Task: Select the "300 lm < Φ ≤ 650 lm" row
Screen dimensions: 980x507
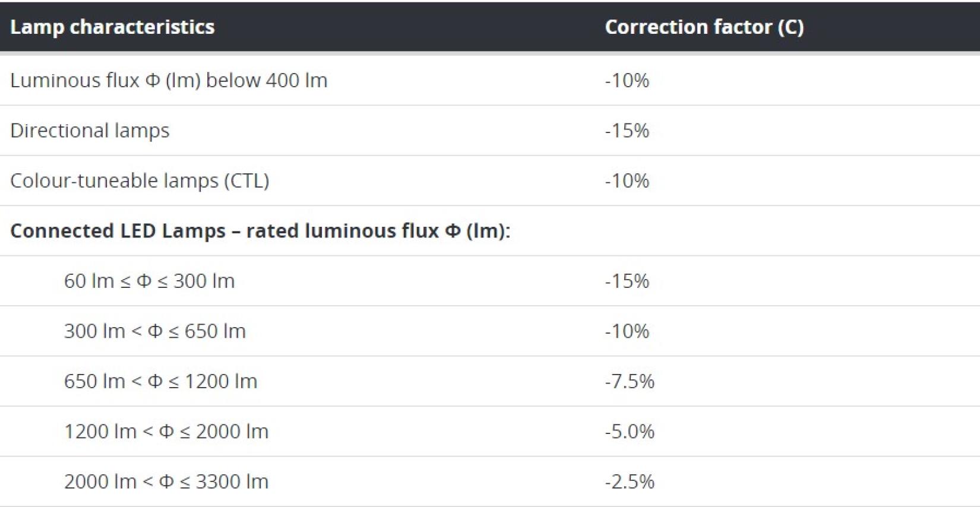Action: [x=490, y=331]
